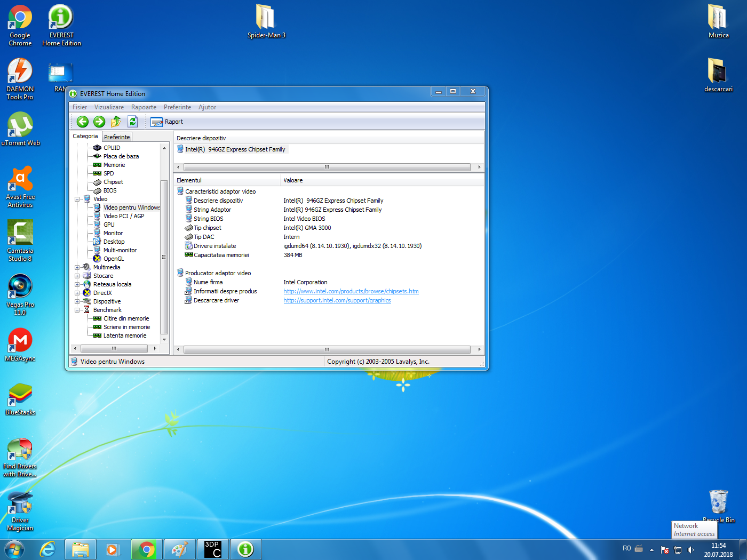Open the Fisier menu
The width and height of the screenshot is (747, 560).
pos(80,107)
